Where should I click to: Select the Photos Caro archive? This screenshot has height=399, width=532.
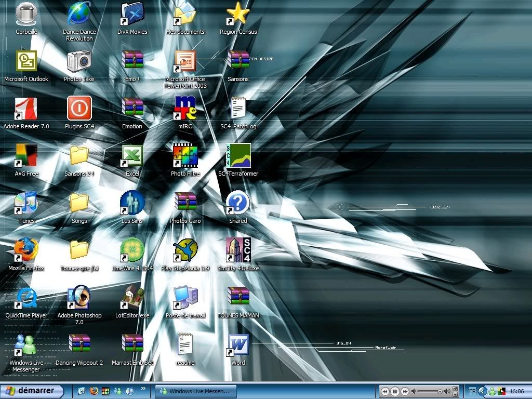185,208
